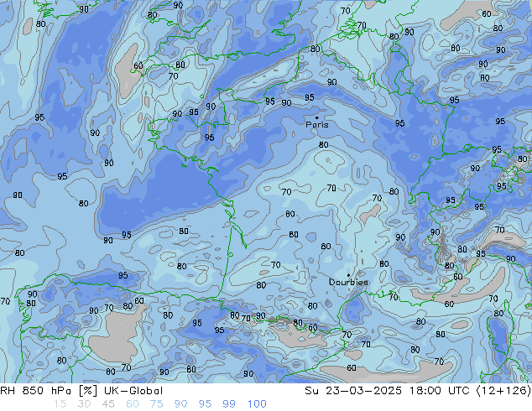
Task: Select the black dot marker above Dourbies
Action: coord(348,275)
